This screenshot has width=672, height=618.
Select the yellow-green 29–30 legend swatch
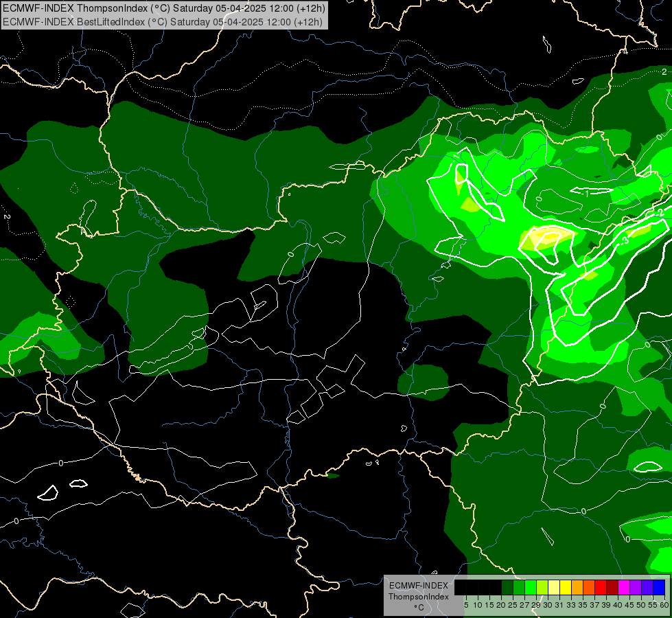542,587
